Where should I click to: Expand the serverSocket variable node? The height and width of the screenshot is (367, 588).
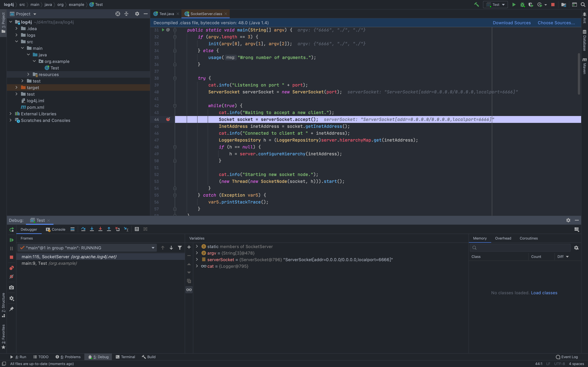tap(197, 260)
